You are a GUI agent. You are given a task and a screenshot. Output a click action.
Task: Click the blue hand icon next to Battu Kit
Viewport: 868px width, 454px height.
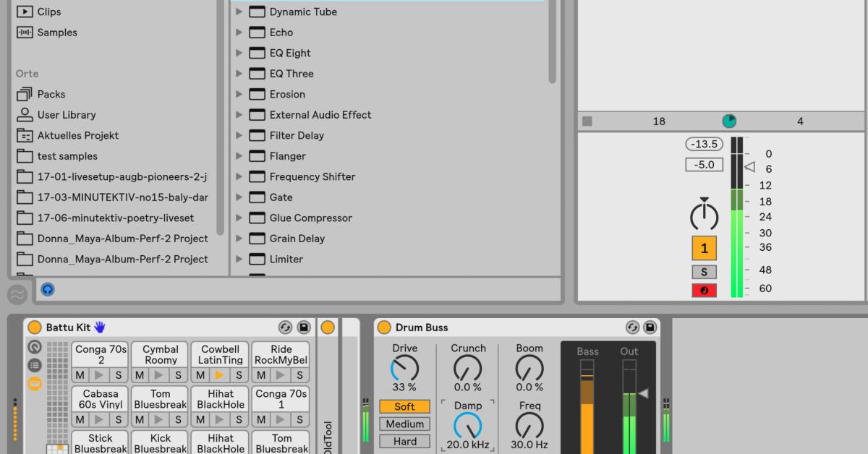click(x=100, y=327)
